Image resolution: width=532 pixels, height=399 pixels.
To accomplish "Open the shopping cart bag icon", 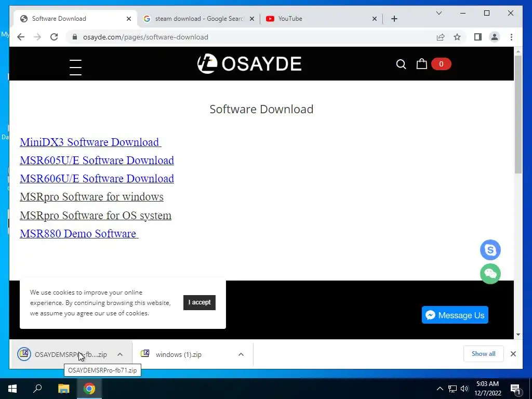I will (422, 64).
